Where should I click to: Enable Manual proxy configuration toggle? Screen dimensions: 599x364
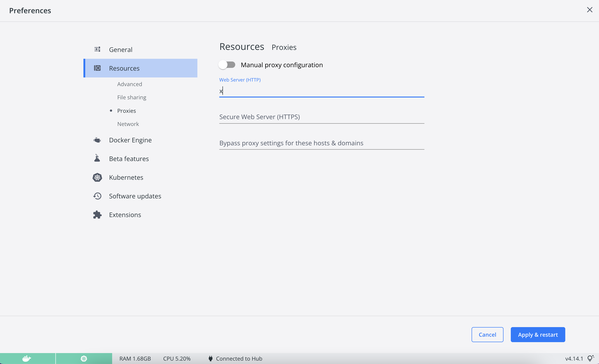227,65
